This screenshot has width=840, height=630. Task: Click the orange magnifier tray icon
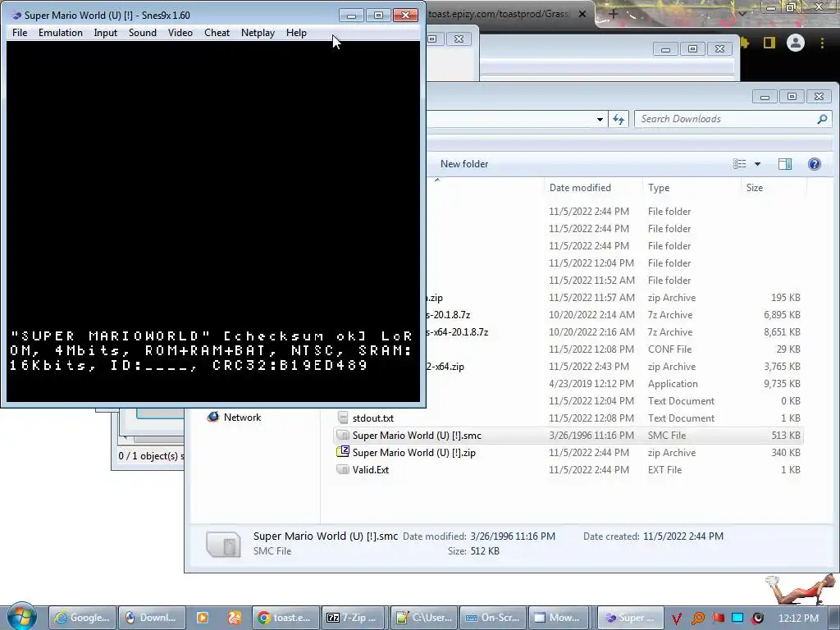pyautogui.click(x=697, y=619)
